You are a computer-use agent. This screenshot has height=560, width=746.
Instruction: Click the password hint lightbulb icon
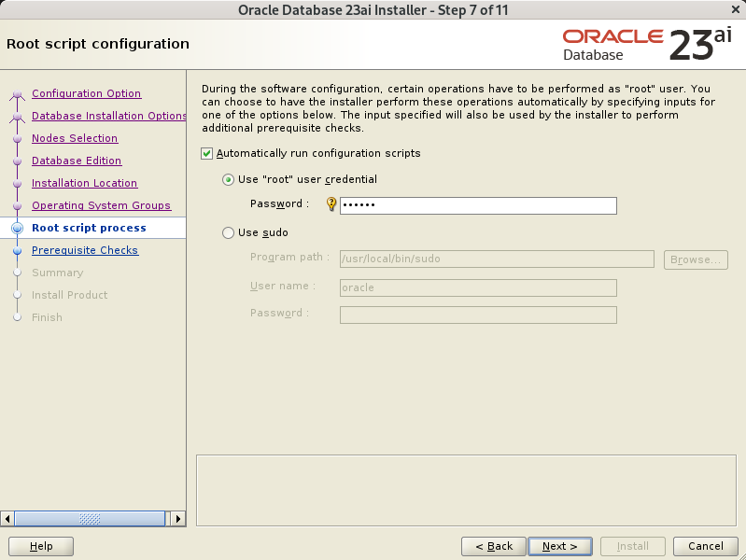point(331,204)
